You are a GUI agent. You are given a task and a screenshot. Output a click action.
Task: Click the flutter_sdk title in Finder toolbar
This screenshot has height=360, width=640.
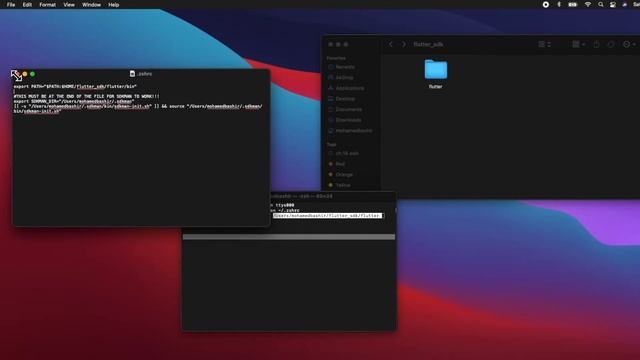click(428, 44)
